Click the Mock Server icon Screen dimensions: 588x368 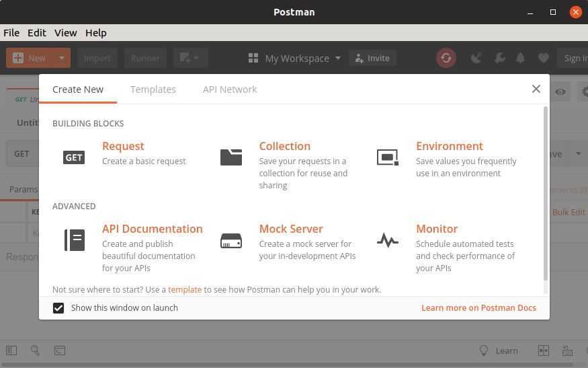click(x=231, y=241)
